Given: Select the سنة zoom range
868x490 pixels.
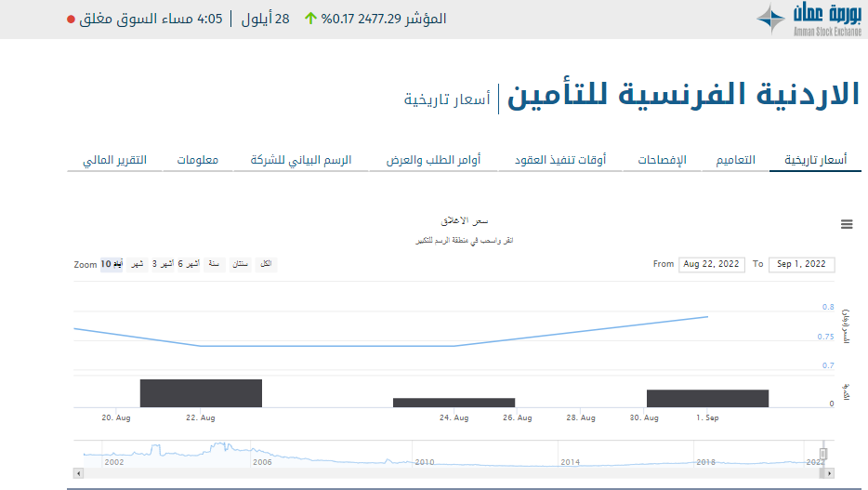Looking at the screenshot, I should (214, 264).
